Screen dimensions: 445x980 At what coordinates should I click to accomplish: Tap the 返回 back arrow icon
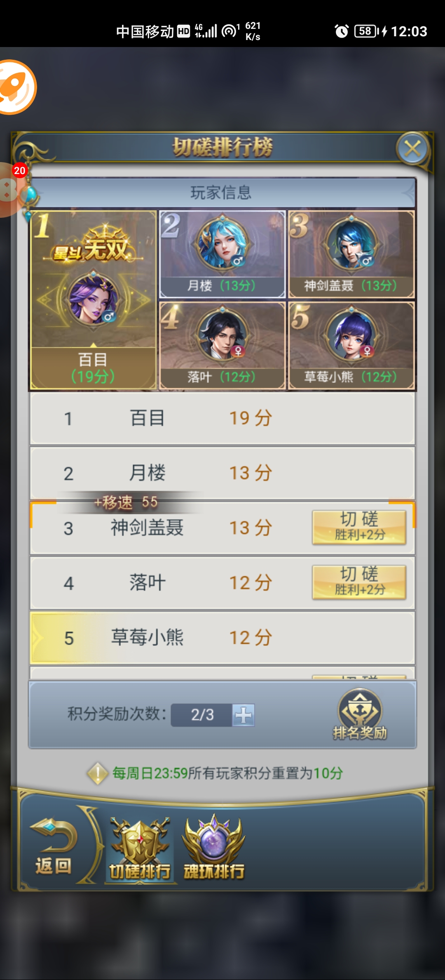54,846
